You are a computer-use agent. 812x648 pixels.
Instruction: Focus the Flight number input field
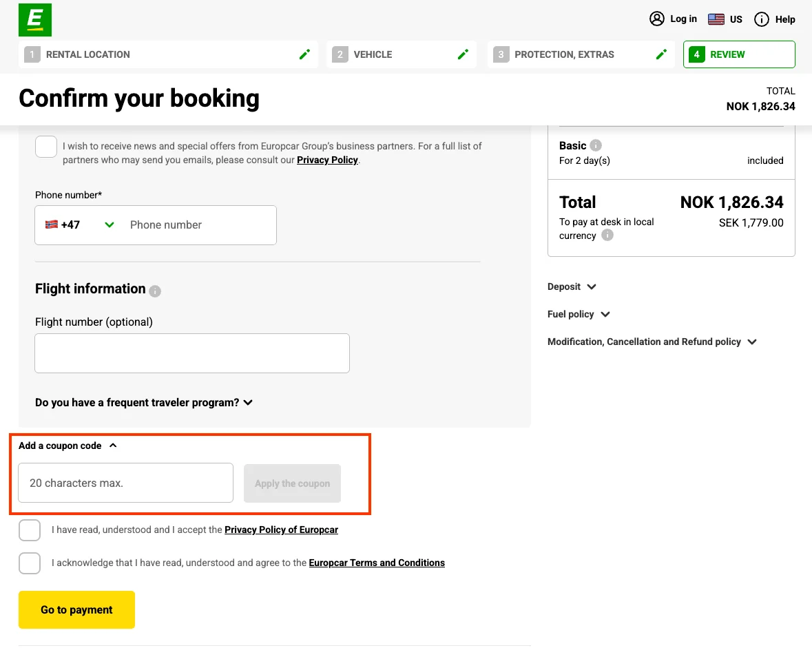pyautogui.click(x=192, y=353)
